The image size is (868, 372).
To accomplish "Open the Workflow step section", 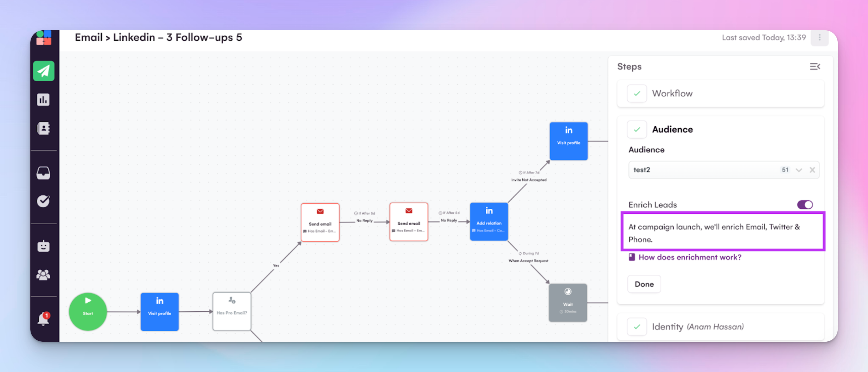I will (672, 93).
